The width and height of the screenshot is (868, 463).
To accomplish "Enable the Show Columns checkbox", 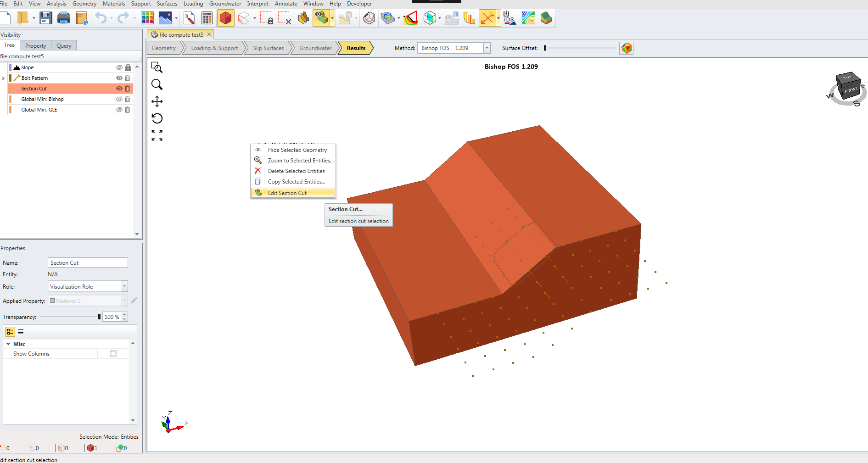I will [113, 353].
